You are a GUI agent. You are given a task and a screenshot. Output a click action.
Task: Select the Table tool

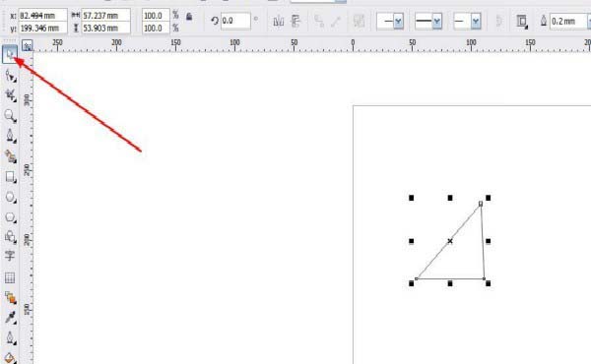[10, 277]
